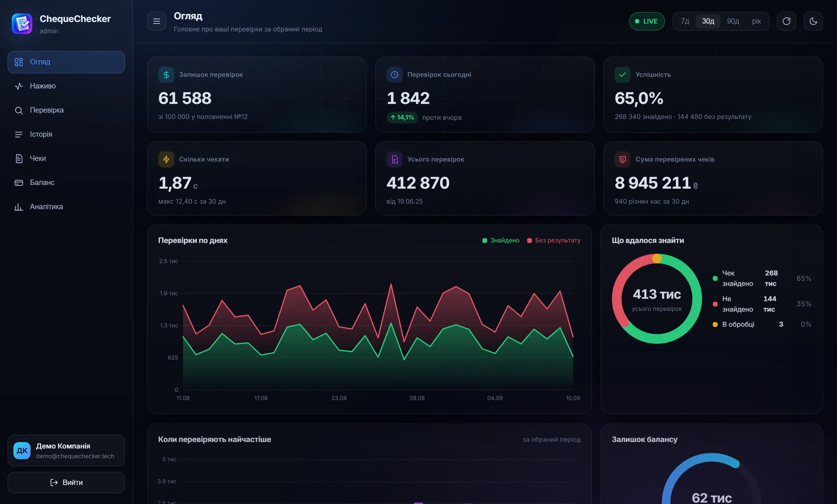Viewport: 837px width, 504px height.
Task: Click the ДК company avatar
Action: tap(22, 450)
